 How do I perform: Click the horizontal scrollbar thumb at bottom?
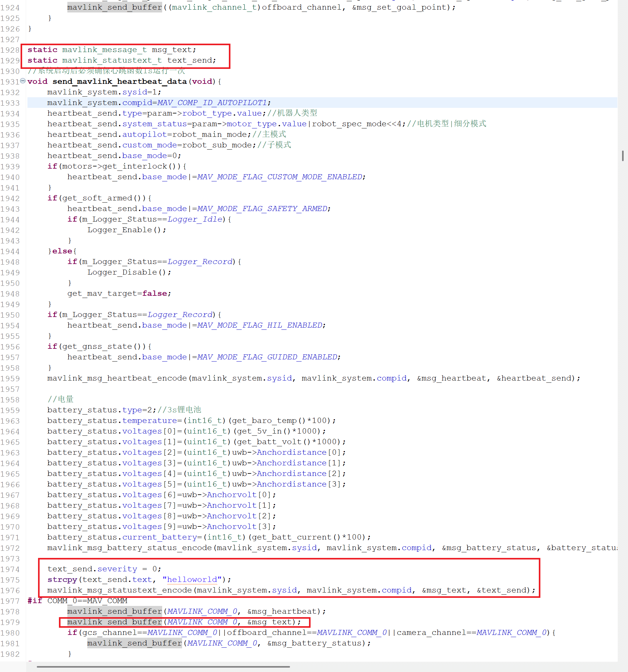coord(163,667)
